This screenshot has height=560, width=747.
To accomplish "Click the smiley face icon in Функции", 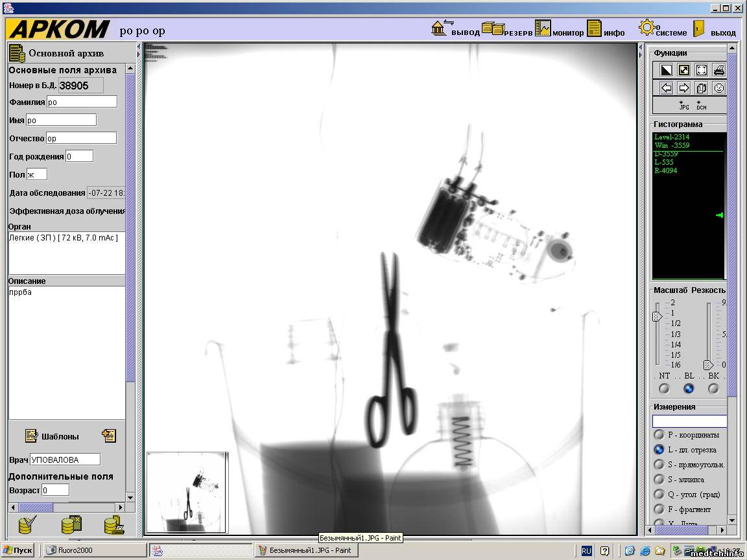I will point(718,88).
